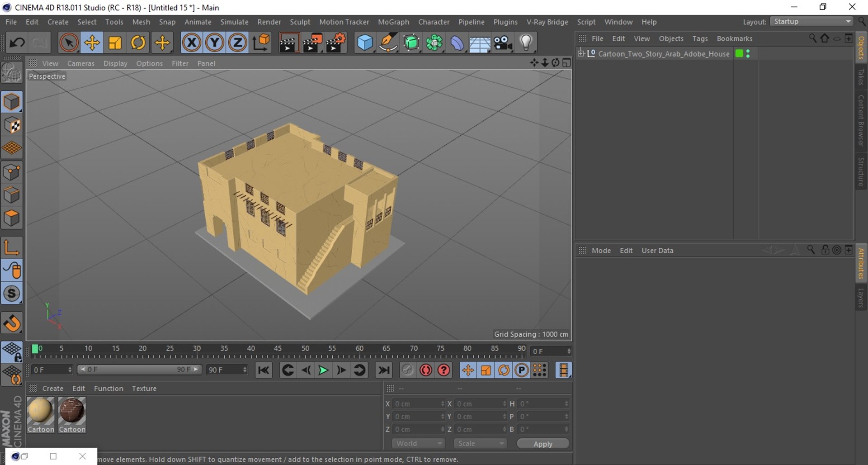Click Make Editable icon in left toolbar
868x465 pixels.
(12, 72)
